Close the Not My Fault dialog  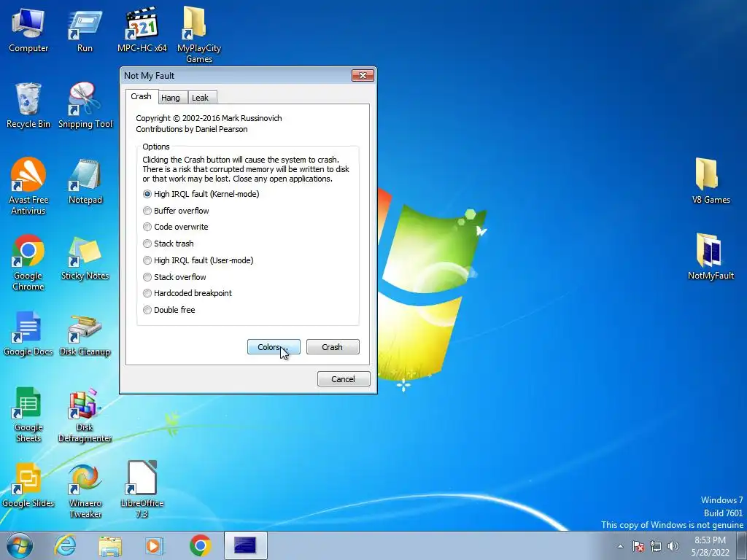(363, 75)
